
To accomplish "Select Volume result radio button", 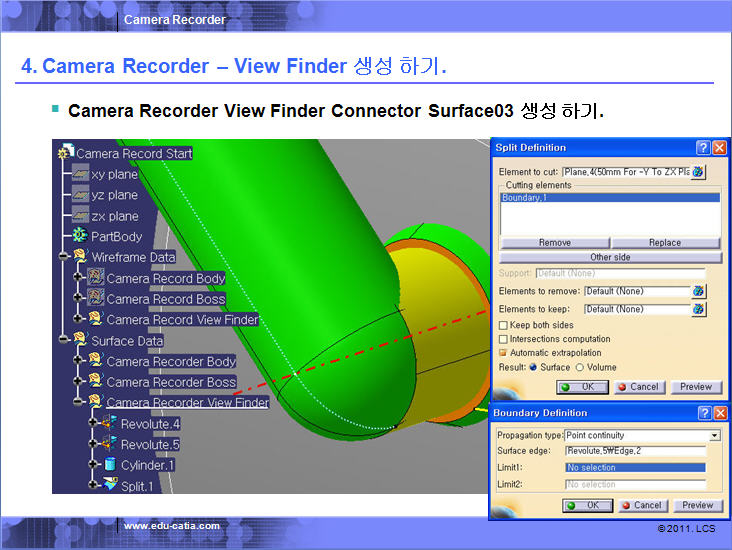I will (x=579, y=367).
